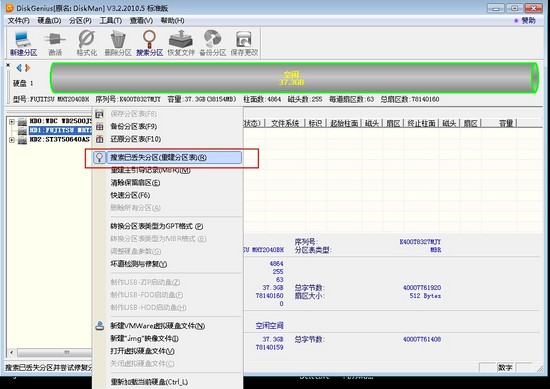Click the 空闲 37.3GB disk bar

[x=294, y=78]
